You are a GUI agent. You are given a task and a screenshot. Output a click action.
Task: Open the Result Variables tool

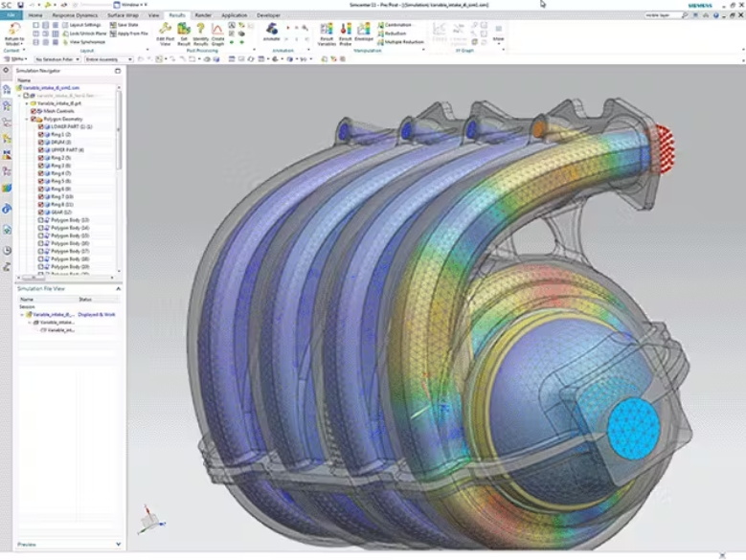328,29
